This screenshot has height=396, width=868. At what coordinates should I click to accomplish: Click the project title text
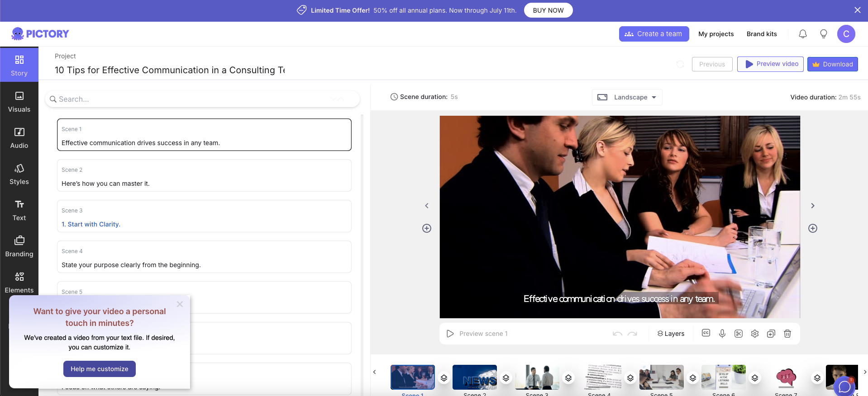(x=170, y=70)
